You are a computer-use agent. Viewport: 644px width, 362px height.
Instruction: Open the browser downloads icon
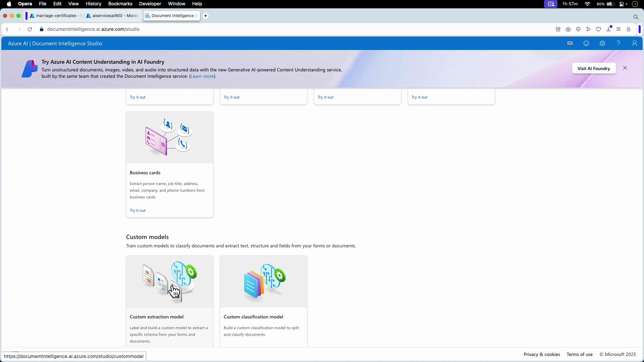click(609, 29)
